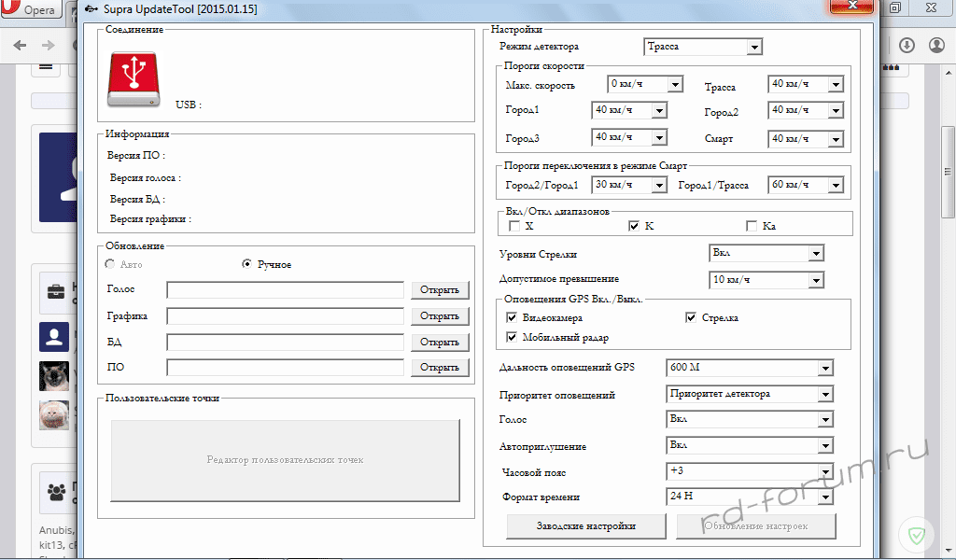Click the БД file path input field

[286, 343]
